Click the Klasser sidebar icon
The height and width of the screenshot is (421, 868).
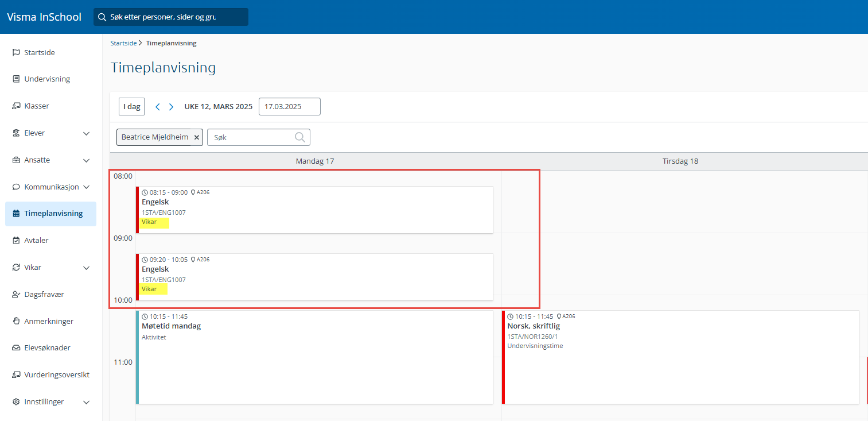click(16, 106)
